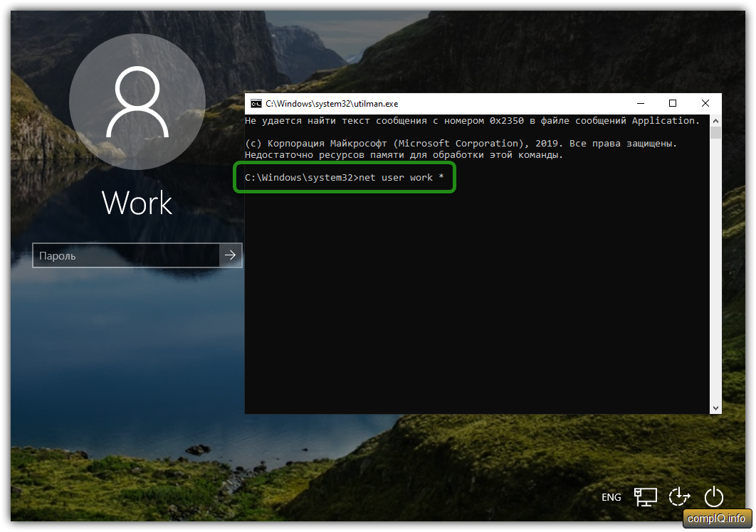Image resolution: width=756 pixels, height=532 pixels.
Task: Click the user avatar picture
Action: point(137,101)
